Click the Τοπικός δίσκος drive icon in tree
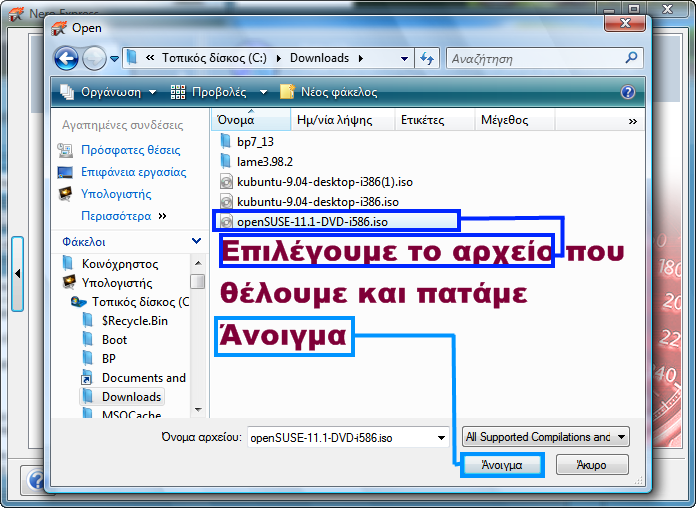 click(79, 302)
